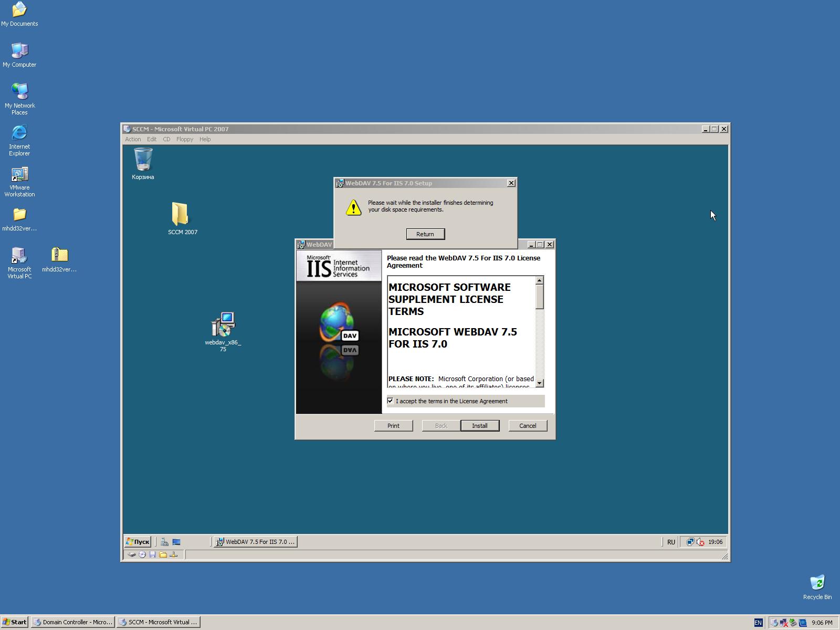Open the guest Пуск start menu
Viewport: 840px width, 630px height.
[x=138, y=542]
